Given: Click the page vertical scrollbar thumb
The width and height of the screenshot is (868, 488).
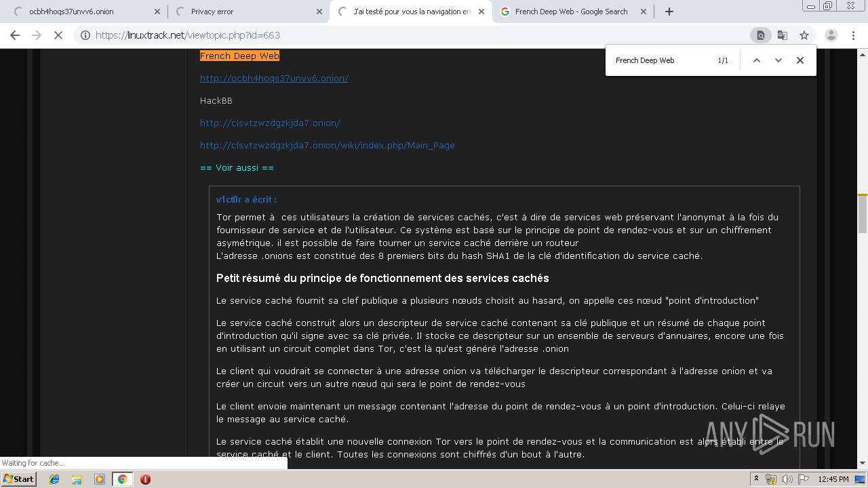Looking at the screenshot, I should click(x=863, y=213).
